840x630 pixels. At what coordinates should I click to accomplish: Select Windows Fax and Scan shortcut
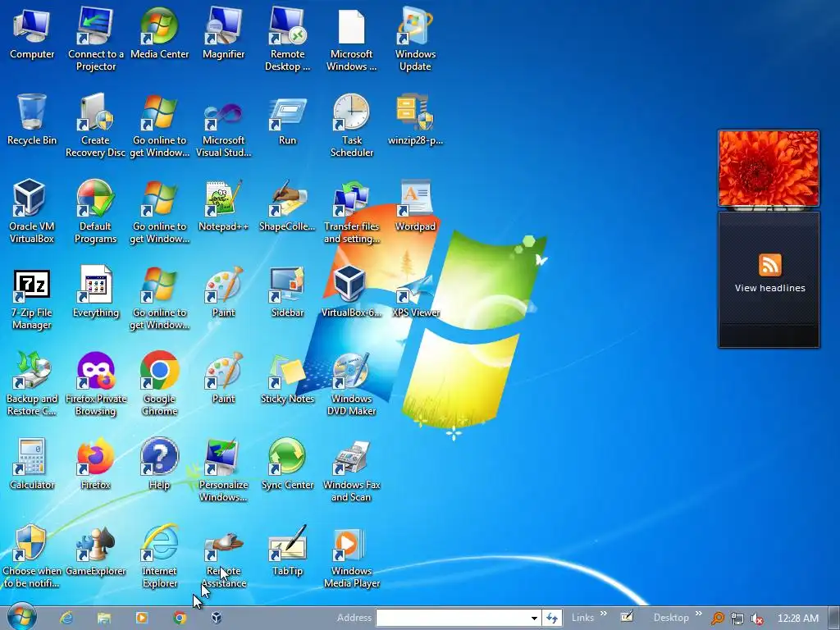coord(351,471)
